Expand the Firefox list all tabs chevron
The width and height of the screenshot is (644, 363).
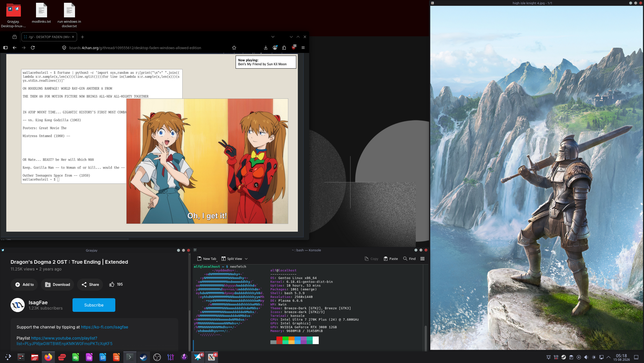[273, 37]
